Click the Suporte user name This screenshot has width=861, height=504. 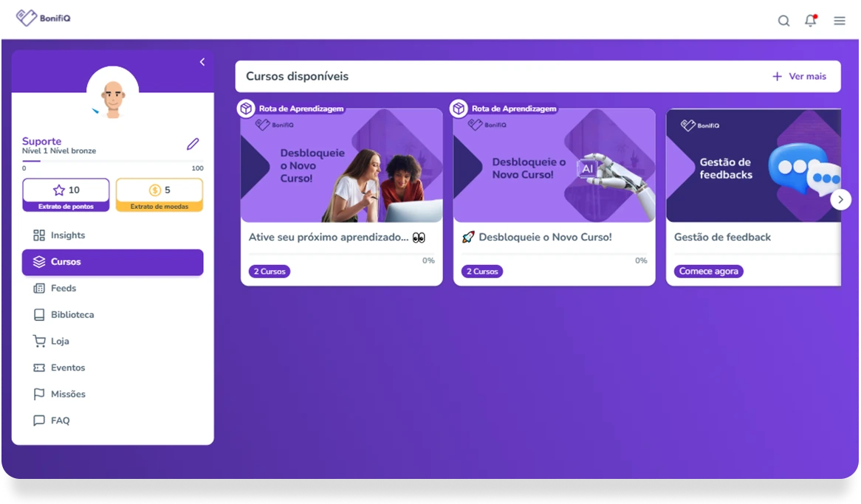42,141
